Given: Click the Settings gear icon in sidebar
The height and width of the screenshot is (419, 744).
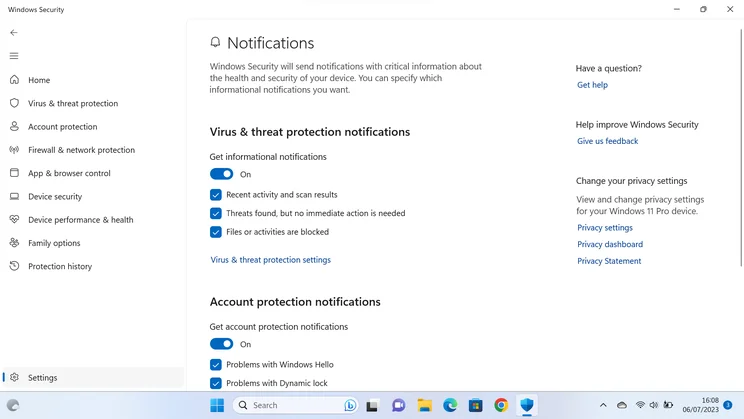Looking at the screenshot, I should tap(14, 377).
